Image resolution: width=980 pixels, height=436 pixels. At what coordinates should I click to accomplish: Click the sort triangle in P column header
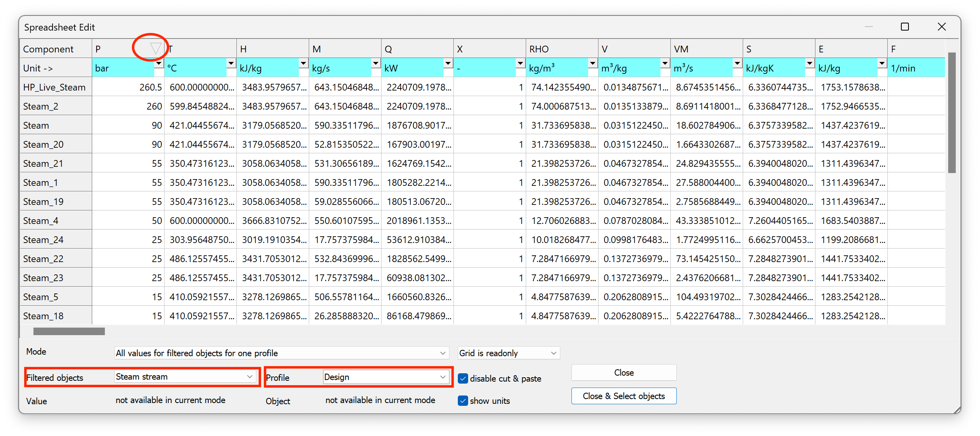click(x=155, y=48)
